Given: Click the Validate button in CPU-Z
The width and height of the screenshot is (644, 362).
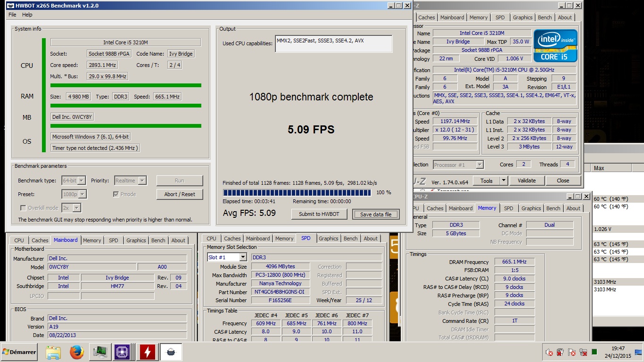Looking at the screenshot, I should [527, 181].
